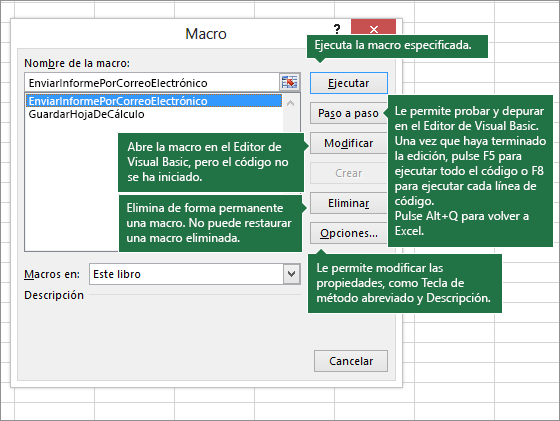Run the macro with the Ejecutar button

(x=349, y=83)
